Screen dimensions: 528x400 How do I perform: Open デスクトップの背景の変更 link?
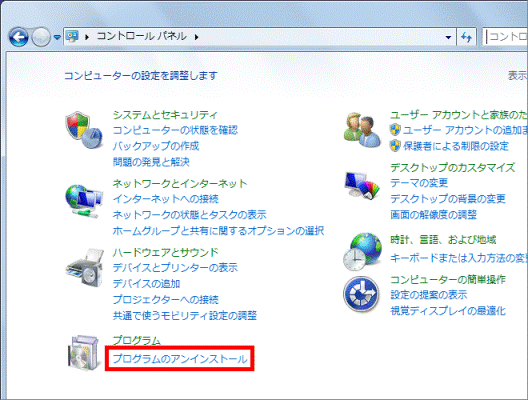[448, 198]
